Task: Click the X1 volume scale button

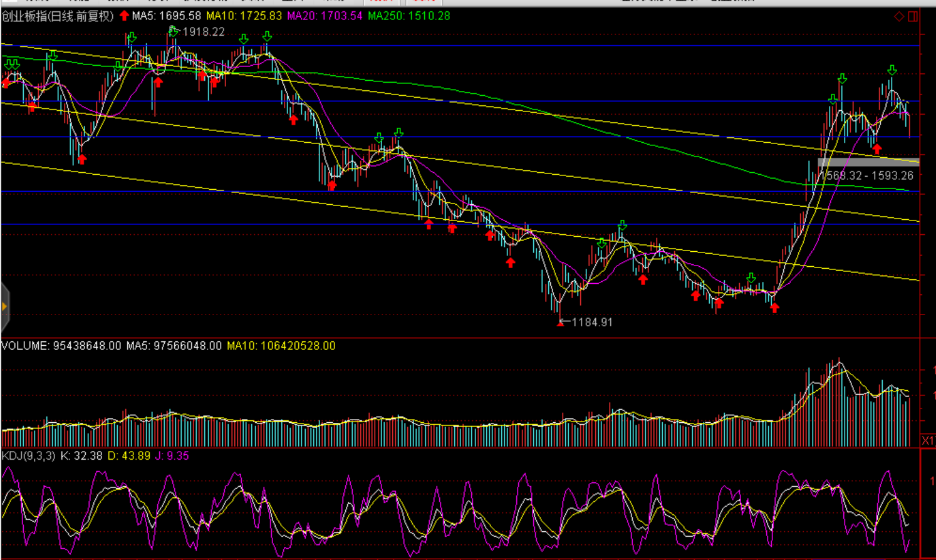Action: pos(928,441)
